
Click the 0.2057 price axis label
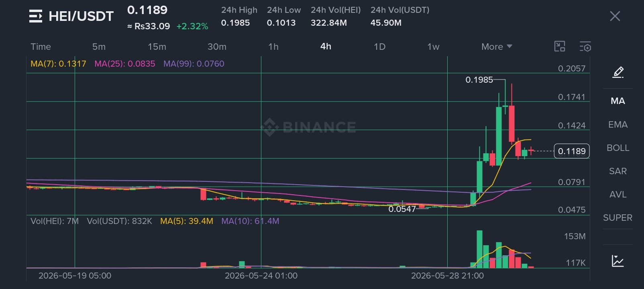click(x=572, y=69)
